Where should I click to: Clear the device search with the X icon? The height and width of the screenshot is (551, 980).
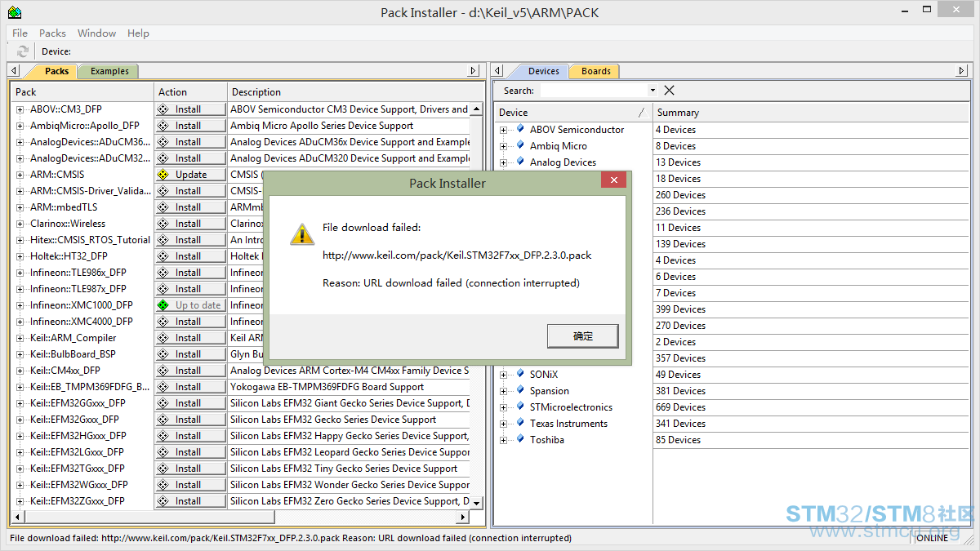[669, 91]
